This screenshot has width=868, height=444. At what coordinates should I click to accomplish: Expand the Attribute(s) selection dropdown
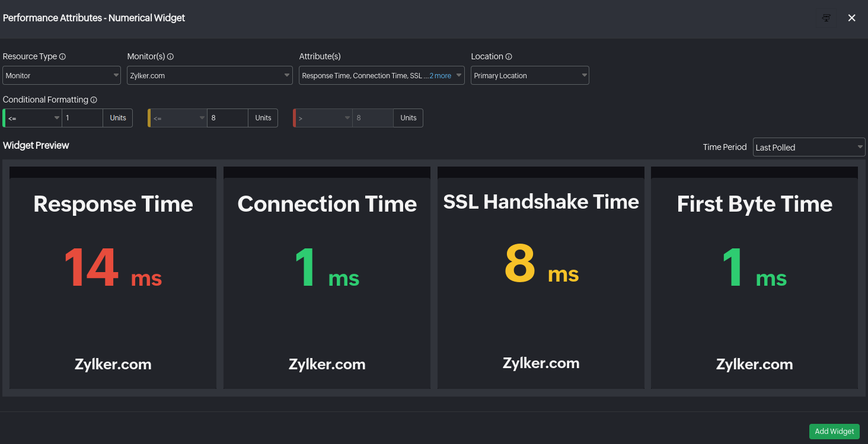point(381,75)
